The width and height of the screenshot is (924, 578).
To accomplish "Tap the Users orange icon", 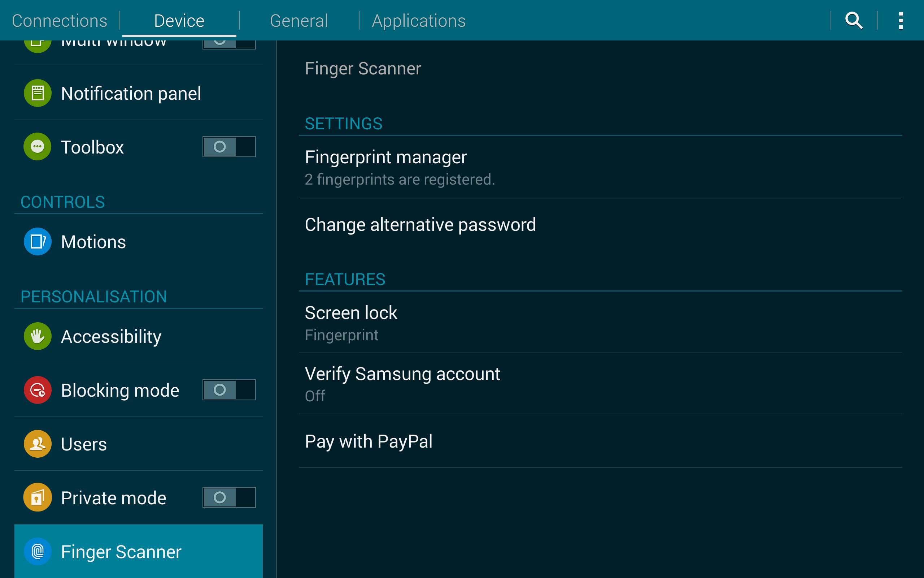I will [x=38, y=444].
